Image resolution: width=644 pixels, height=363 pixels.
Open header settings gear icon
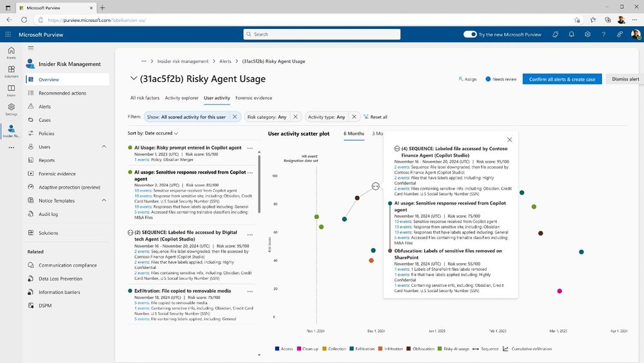tap(587, 34)
